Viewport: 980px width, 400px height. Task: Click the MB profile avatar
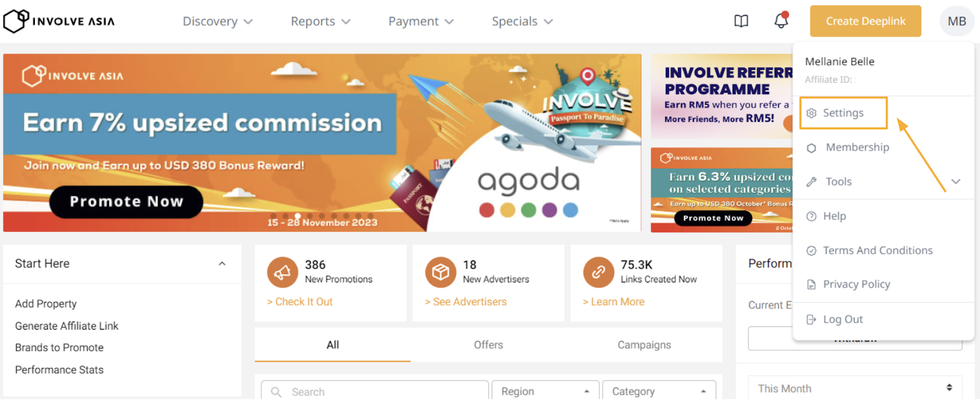tap(956, 21)
